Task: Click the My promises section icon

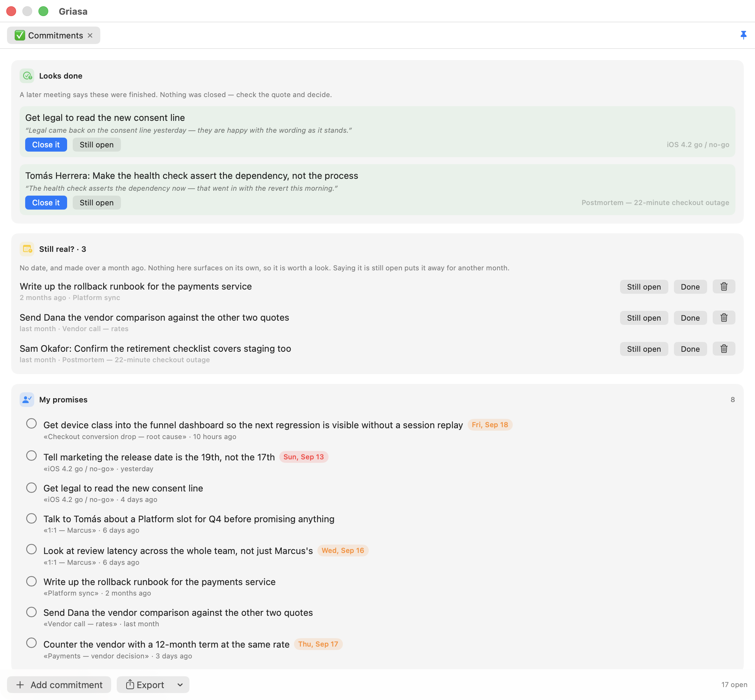Action: (27, 400)
